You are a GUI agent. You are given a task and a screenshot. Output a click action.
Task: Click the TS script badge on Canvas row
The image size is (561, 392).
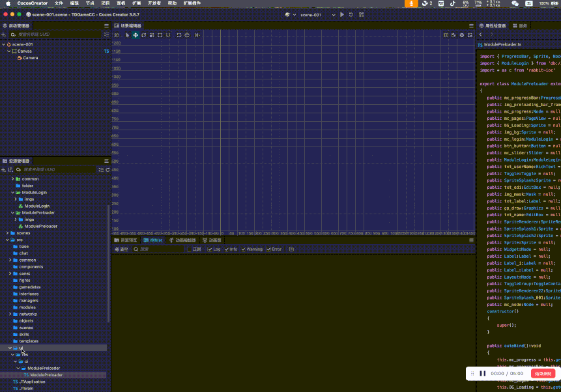106,51
